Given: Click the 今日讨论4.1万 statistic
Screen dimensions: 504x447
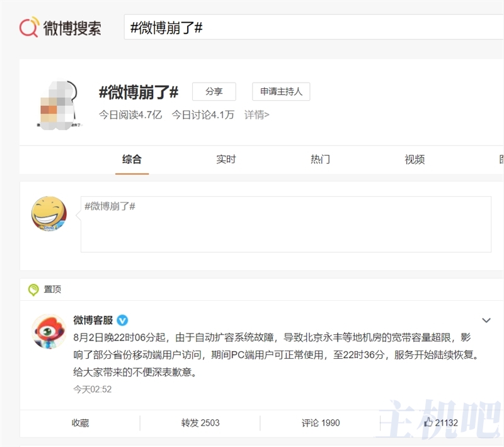Looking at the screenshot, I should 203,115.
